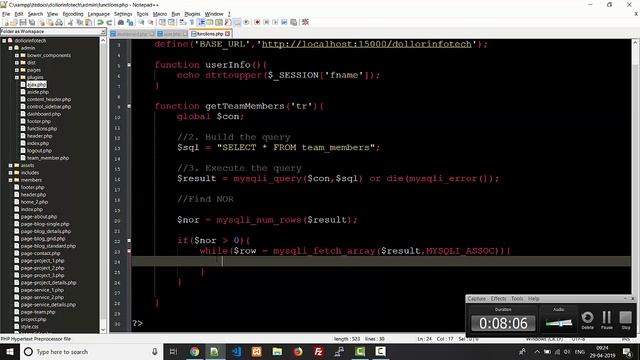Toggle Show all characters toolbar button
This screenshot has height=360, width=640.
[191, 22]
